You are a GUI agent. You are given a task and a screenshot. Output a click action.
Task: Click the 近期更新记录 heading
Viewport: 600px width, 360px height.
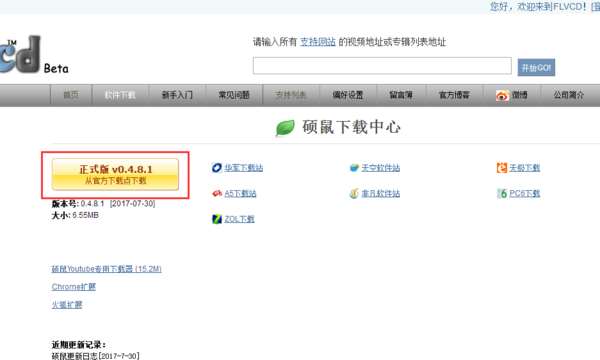[78, 345]
